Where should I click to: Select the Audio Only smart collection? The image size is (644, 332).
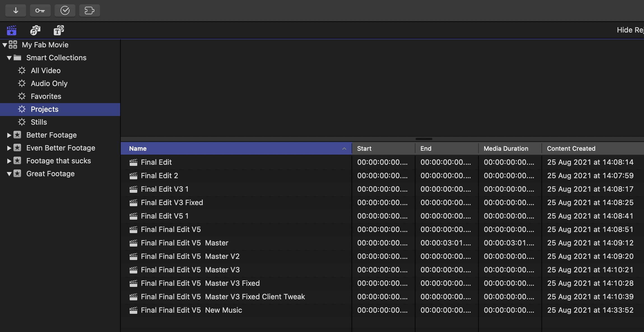coord(60,83)
